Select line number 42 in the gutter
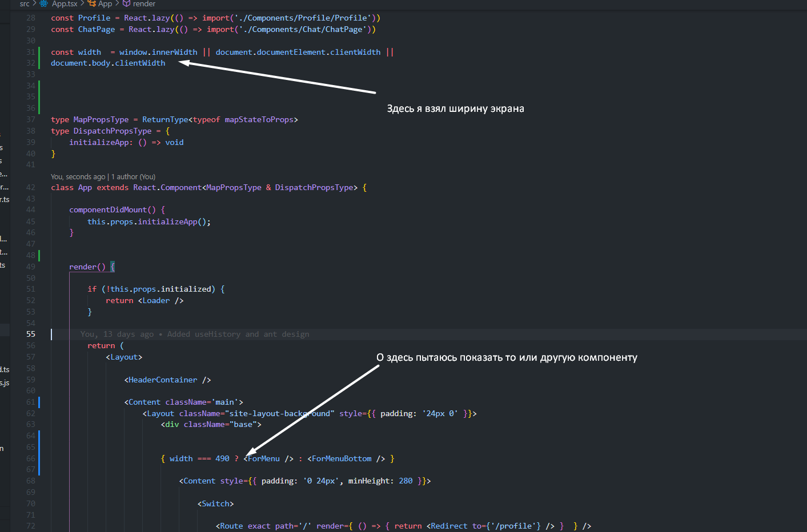The image size is (807, 532). (30, 187)
